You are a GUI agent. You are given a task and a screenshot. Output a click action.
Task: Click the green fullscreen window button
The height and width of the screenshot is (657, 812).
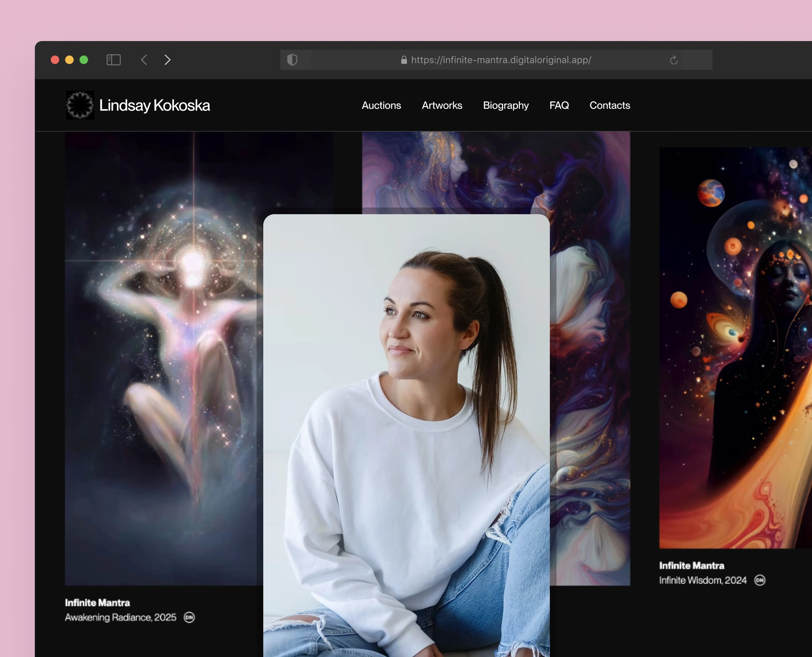(84, 60)
